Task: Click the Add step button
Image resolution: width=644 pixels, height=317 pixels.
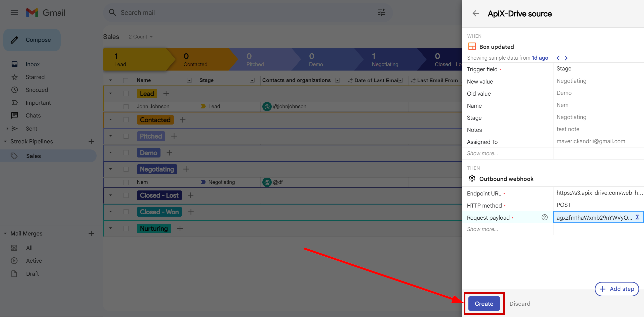Action: [617, 289]
